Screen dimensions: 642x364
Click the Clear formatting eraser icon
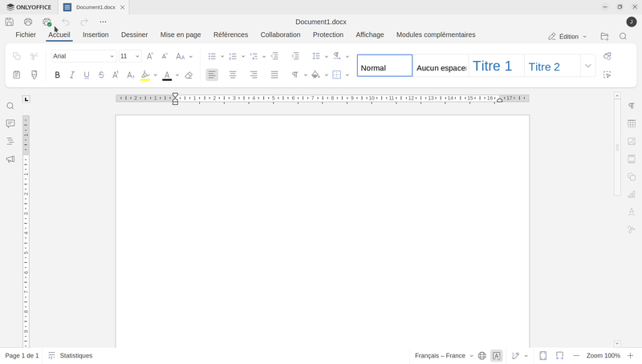click(189, 75)
